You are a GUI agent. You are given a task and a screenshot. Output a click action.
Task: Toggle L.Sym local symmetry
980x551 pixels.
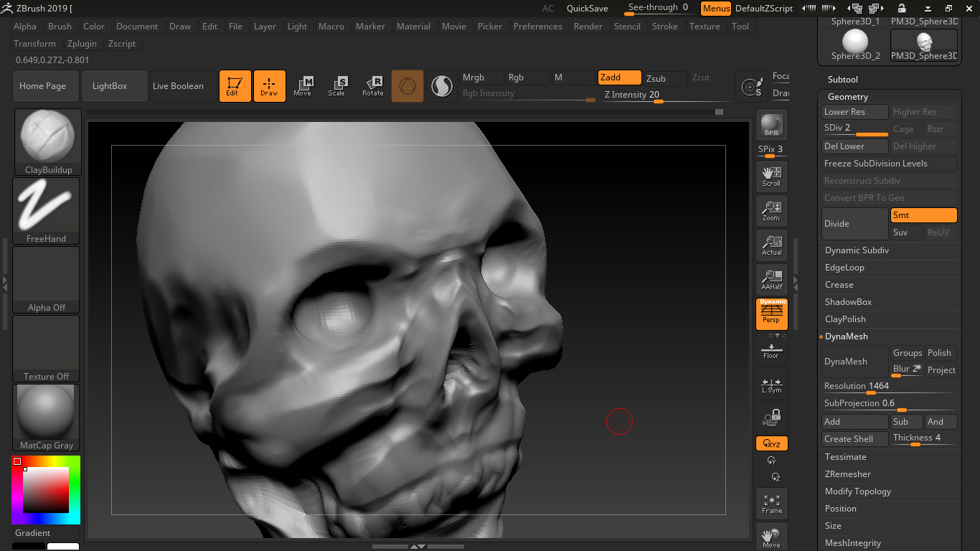[x=772, y=382]
